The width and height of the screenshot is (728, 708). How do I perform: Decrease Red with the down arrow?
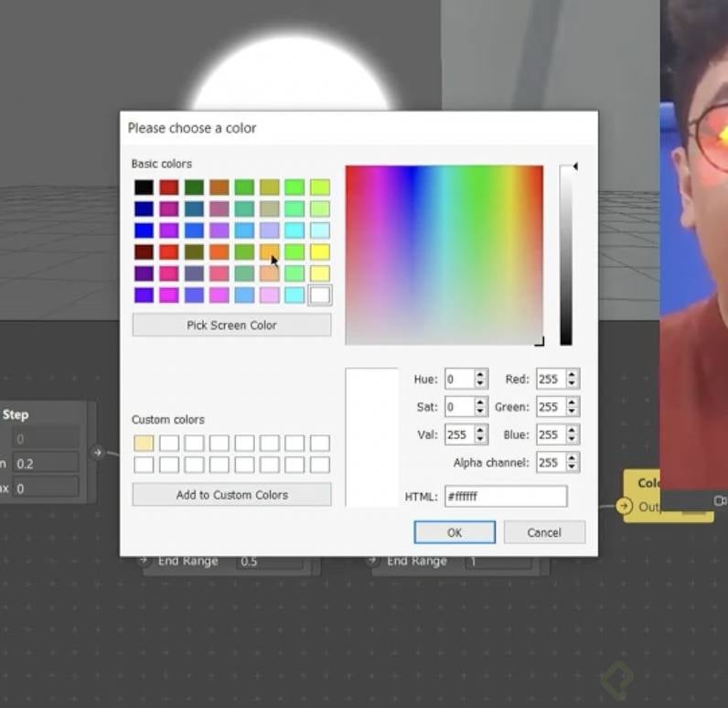pyautogui.click(x=572, y=384)
